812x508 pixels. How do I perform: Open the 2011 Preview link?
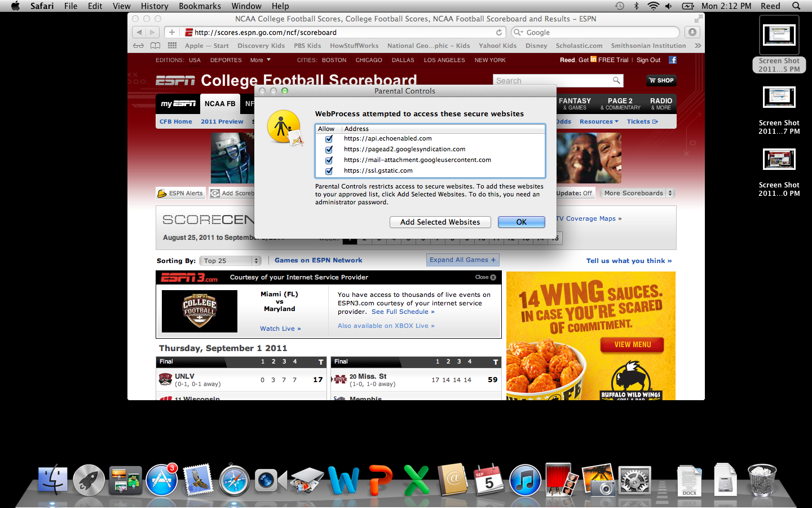click(x=222, y=121)
